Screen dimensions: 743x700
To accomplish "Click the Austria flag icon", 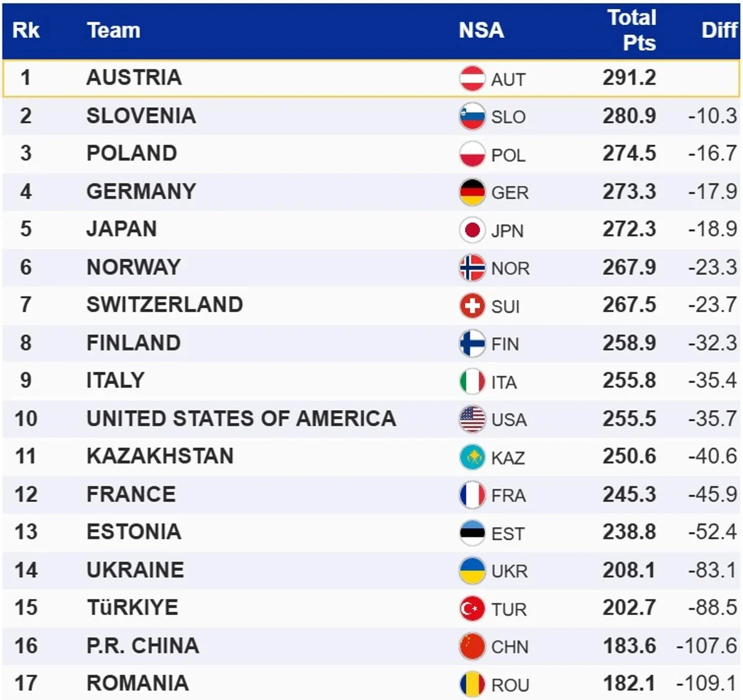I will tap(472, 79).
